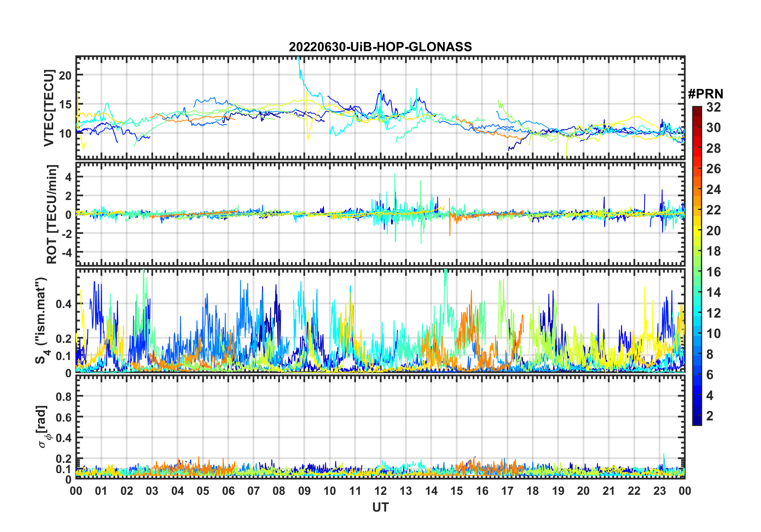Click colorbar tick label 16

(x=713, y=272)
